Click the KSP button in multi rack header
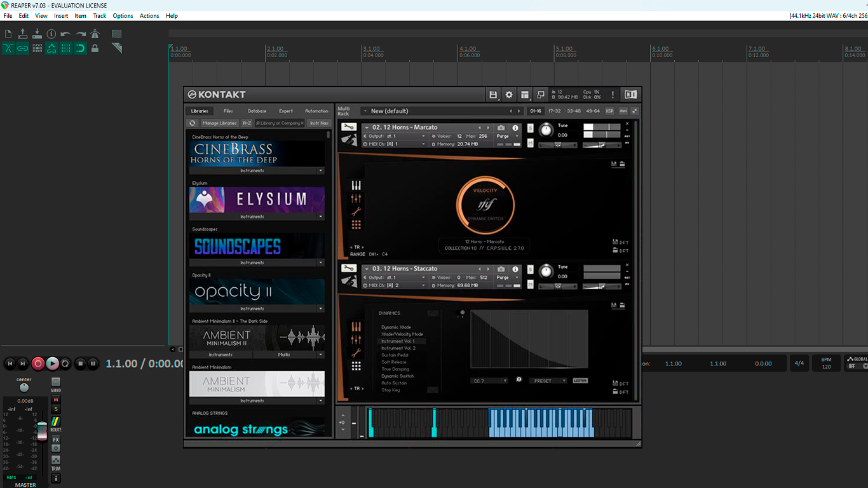This screenshot has height=488, width=868. [609, 111]
